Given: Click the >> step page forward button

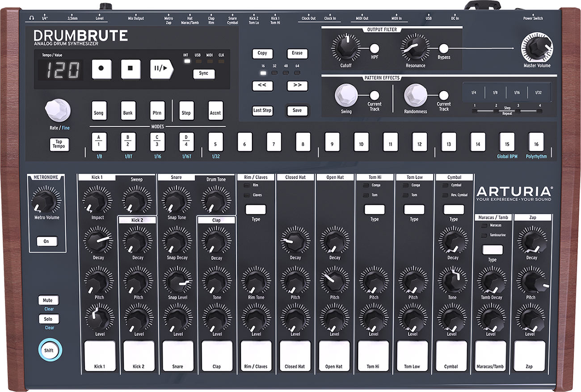Looking at the screenshot, I should click(x=297, y=86).
